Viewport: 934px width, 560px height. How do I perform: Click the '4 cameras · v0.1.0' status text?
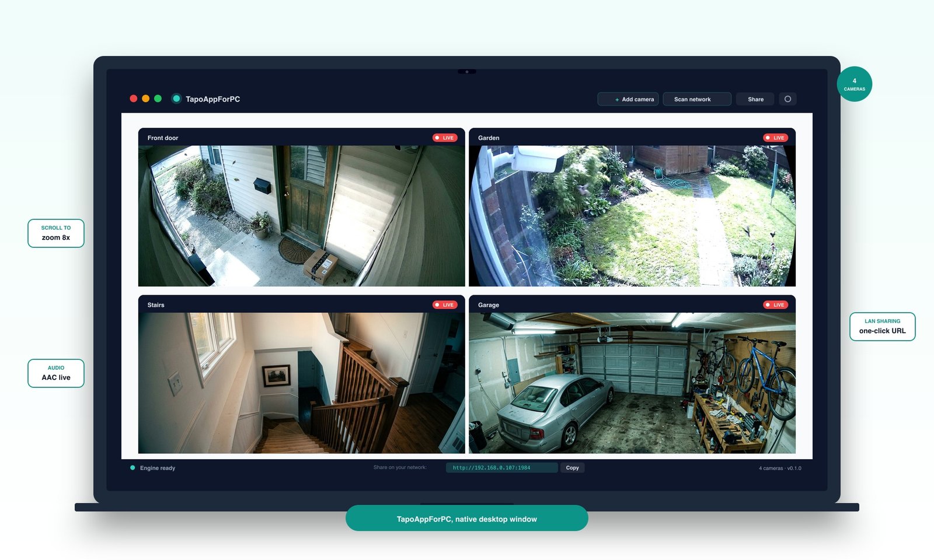tap(780, 468)
